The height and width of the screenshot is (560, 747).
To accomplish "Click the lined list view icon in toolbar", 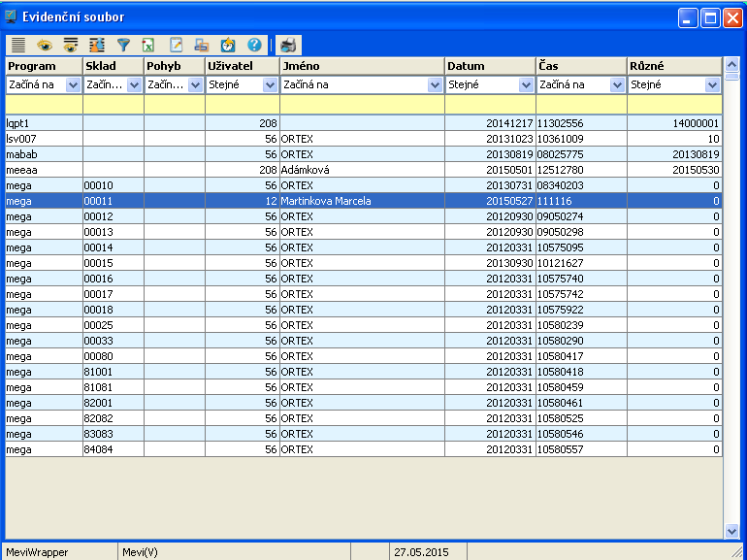I will click(x=17, y=45).
